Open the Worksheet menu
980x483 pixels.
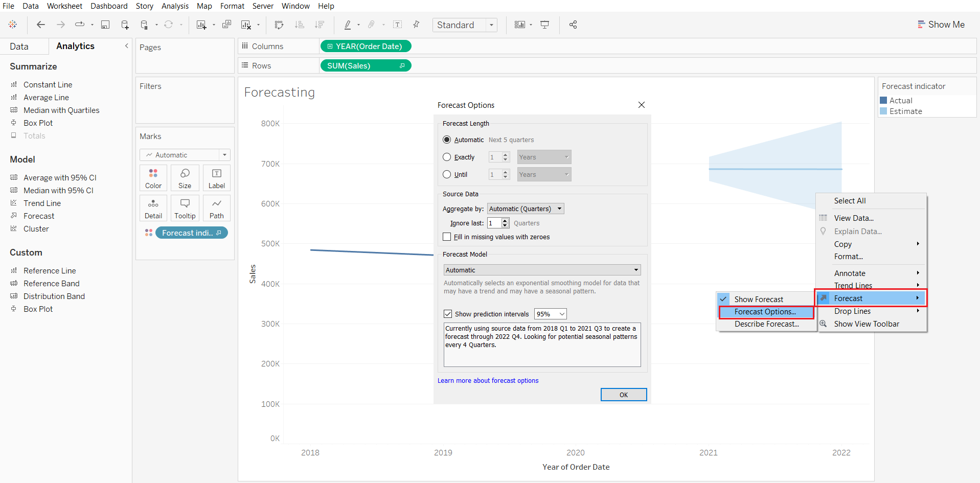[64, 6]
